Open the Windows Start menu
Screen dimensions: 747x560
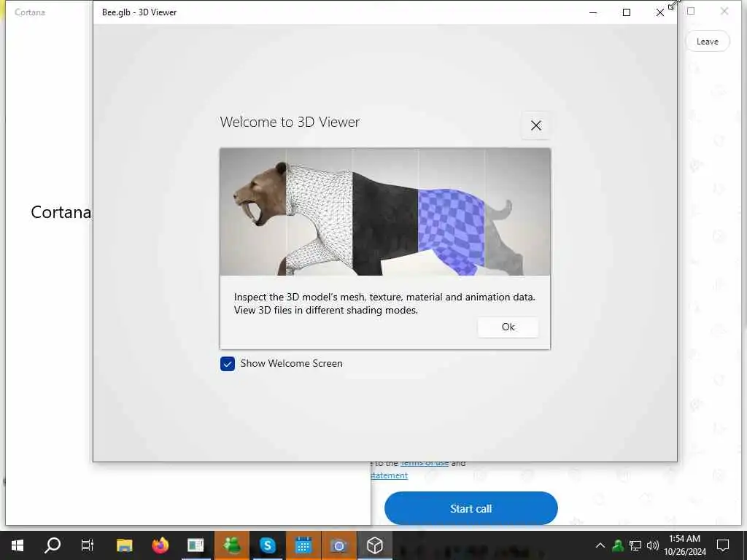click(x=18, y=545)
